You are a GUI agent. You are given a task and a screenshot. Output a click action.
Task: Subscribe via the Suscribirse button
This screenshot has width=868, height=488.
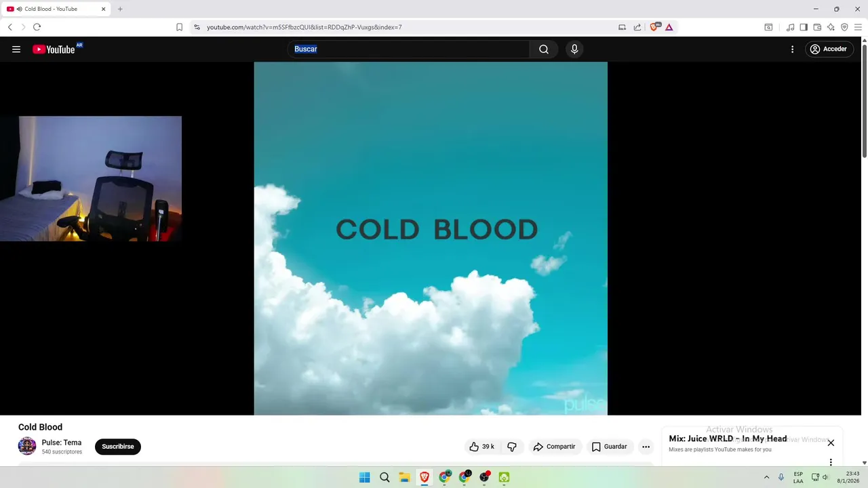118,447
